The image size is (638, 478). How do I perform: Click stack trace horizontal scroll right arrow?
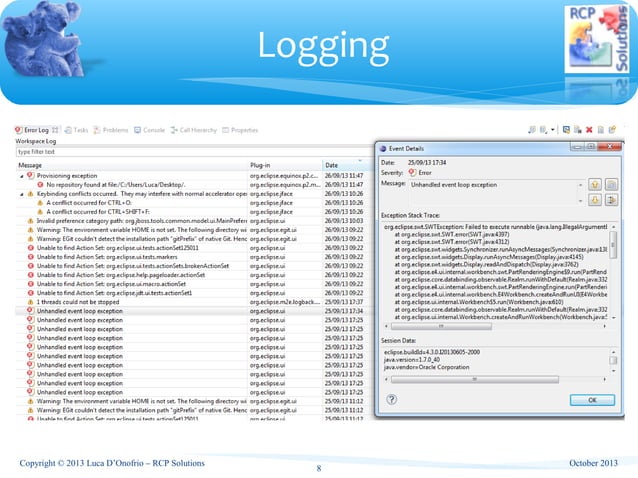[x=604, y=326]
